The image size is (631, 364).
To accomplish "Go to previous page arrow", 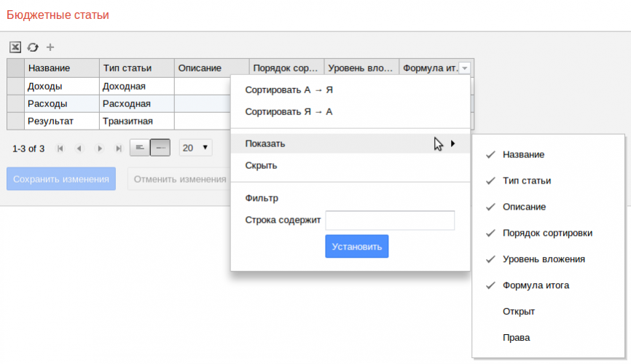I will point(79,149).
